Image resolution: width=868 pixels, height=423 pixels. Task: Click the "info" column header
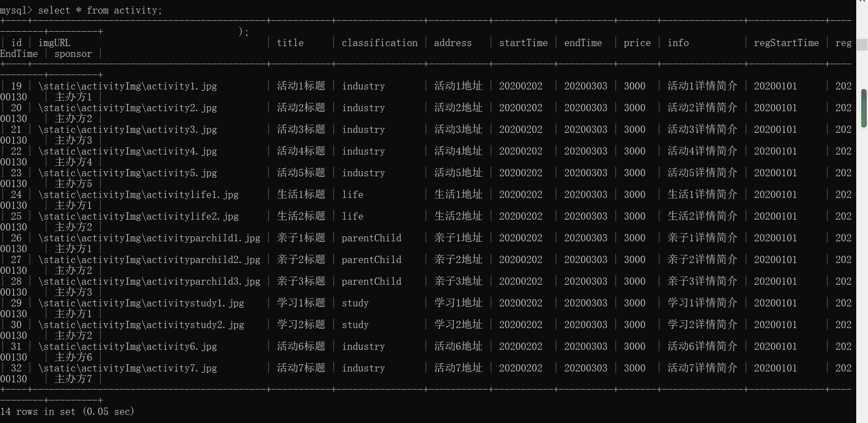click(x=678, y=42)
